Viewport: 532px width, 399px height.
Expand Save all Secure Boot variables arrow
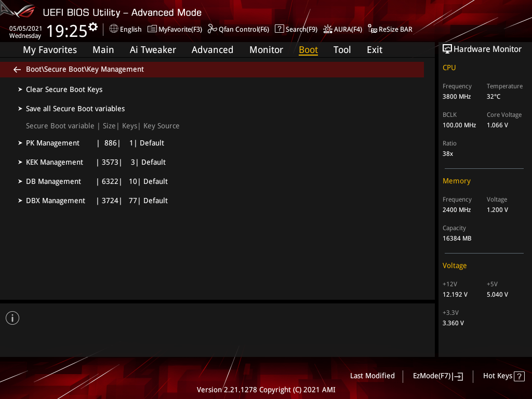pyautogui.click(x=20, y=109)
